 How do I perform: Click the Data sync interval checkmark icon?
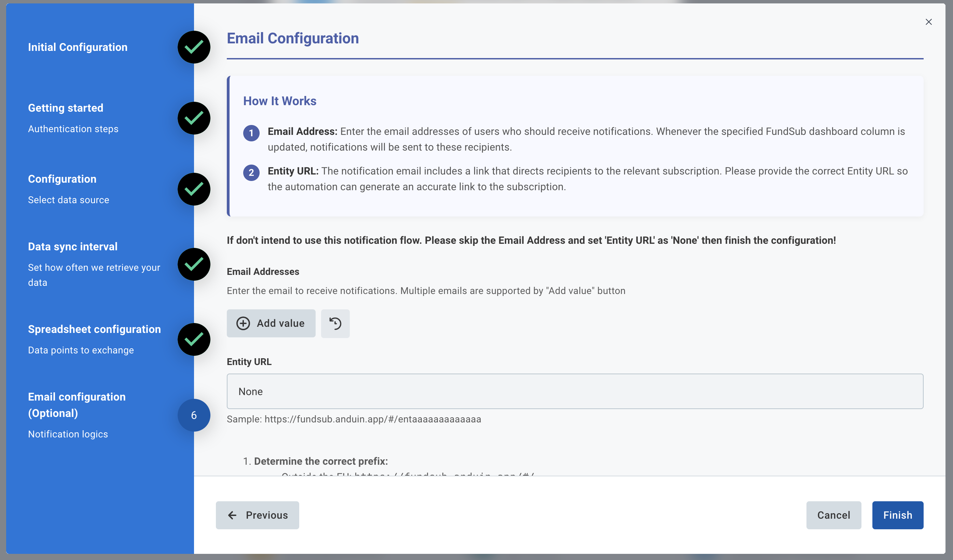click(x=194, y=264)
